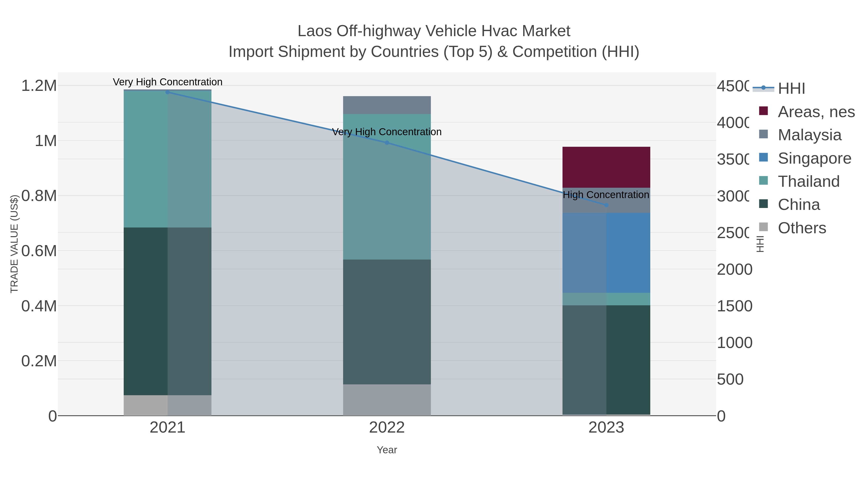
Task: Click the HHI data point for 2021
Action: tap(168, 92)
